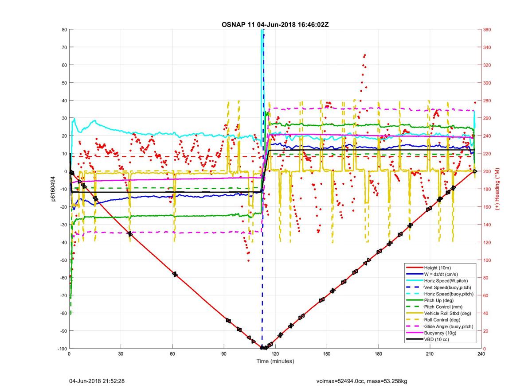Screen dimensions: 532x392
Task: Click the triangle marker at dive end near 240 minutes
Action: click(x=475, y=171)
